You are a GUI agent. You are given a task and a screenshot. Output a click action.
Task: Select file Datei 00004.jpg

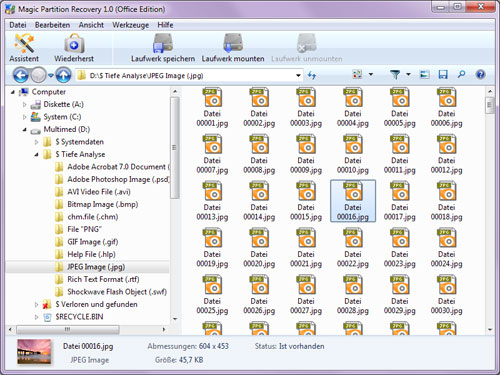tap(353, 108)
